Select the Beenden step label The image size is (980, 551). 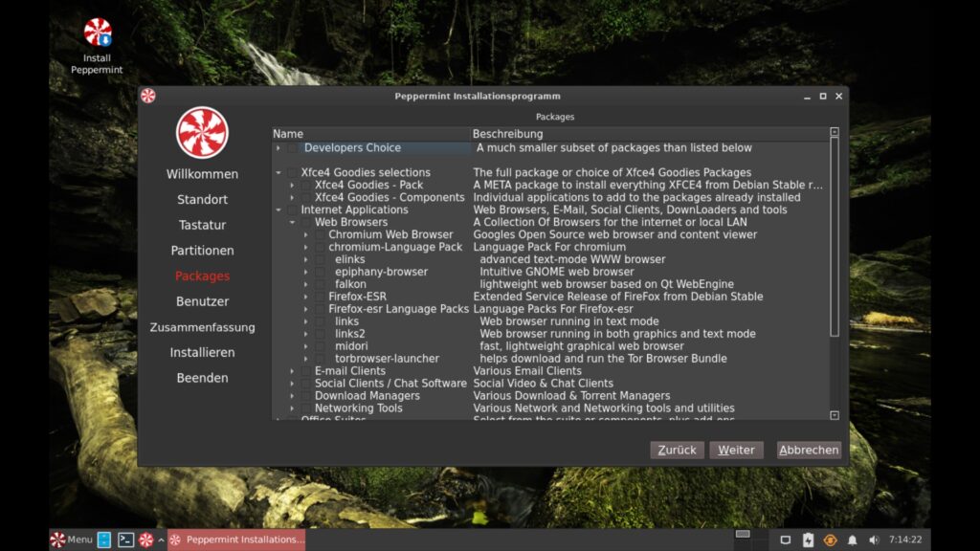(x=202, y=378)
